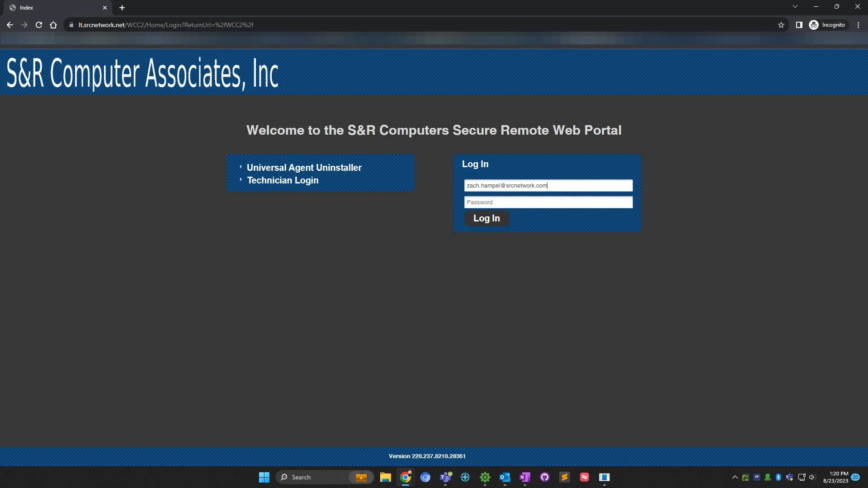This screenshot has width=868, height=488.
Task: Bookmark this page with the star icon
Action: (x=781, y=25)
